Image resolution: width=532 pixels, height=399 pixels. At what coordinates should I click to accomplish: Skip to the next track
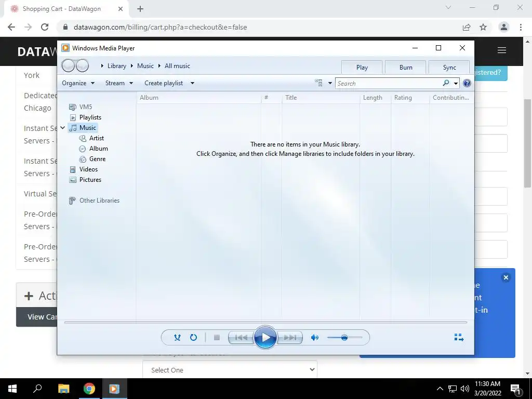[x=290, y=338]
